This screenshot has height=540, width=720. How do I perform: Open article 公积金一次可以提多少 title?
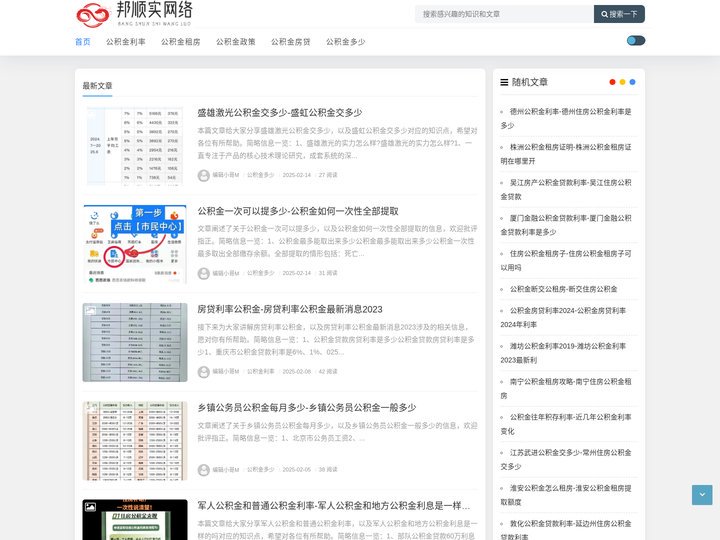[298, 211]
